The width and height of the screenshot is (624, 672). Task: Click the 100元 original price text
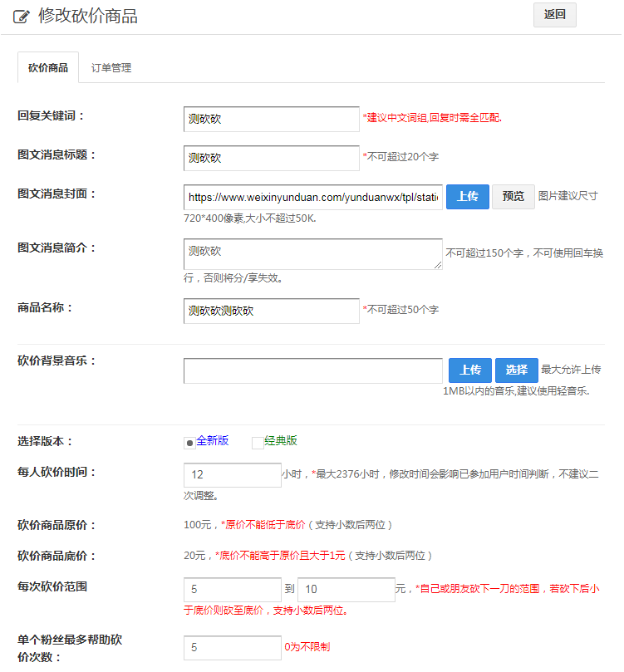coord(198,525)
